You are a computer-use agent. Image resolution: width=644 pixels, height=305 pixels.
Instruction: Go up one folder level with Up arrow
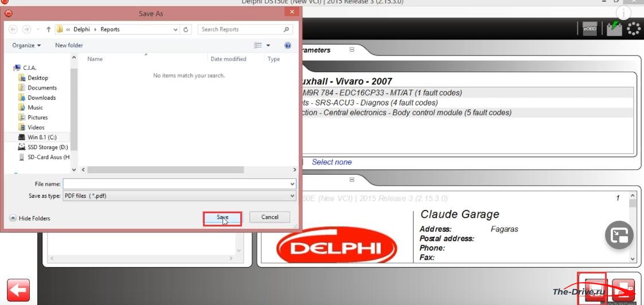coord(49,30)
